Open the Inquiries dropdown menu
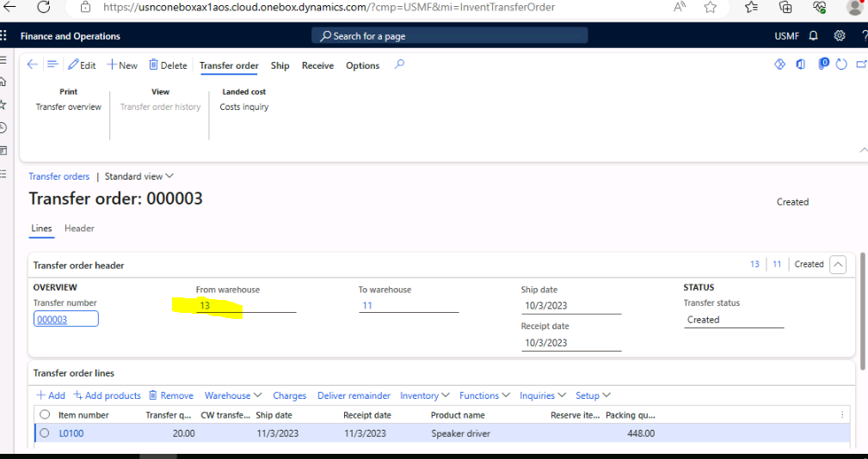This screenshot has height=459, width=868. (x=543, y=395)
